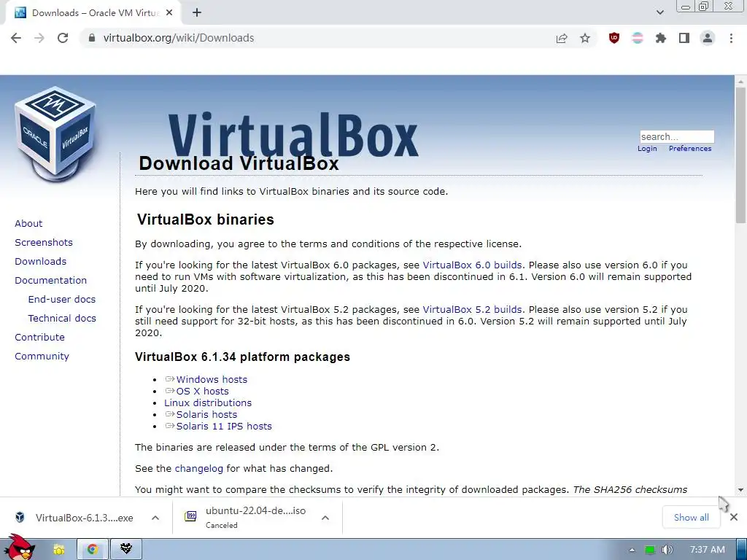Download the Solaris 11 IPS hosts package
The height and width of the screenshot is (560, 747).
point(224,426)
